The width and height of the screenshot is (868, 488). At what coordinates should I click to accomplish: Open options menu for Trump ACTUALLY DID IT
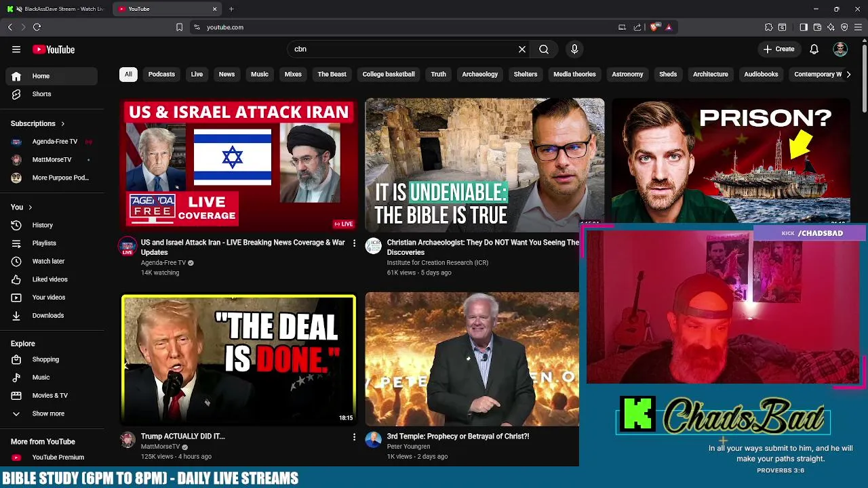[354, 437]
